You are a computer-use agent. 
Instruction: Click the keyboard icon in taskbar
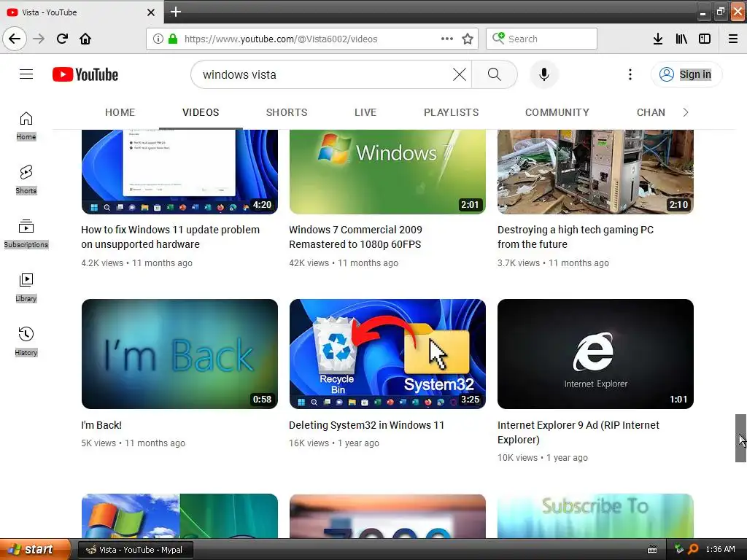click(x=652, y=550)
